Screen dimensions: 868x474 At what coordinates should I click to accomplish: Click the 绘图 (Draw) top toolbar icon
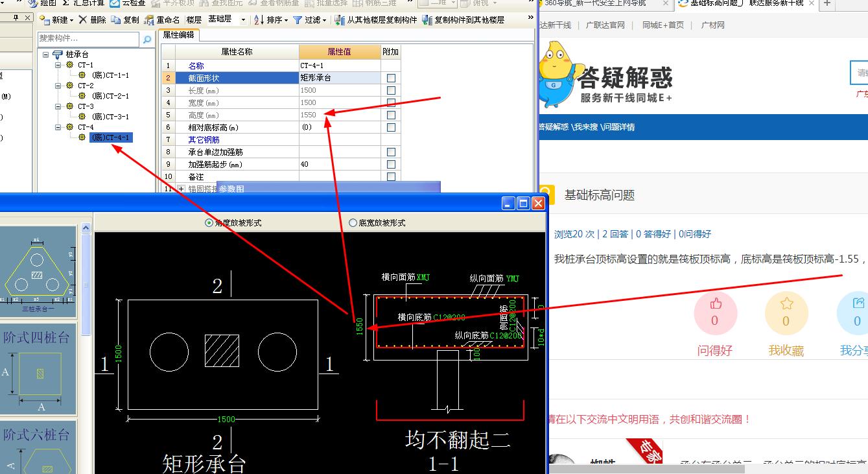pos(32,3)
